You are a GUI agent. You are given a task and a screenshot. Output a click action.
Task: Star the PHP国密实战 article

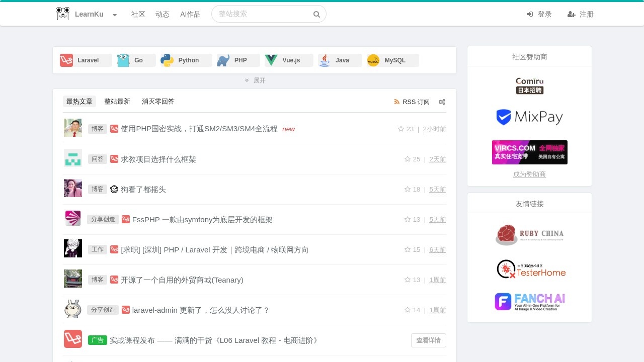tap(401, 129)
